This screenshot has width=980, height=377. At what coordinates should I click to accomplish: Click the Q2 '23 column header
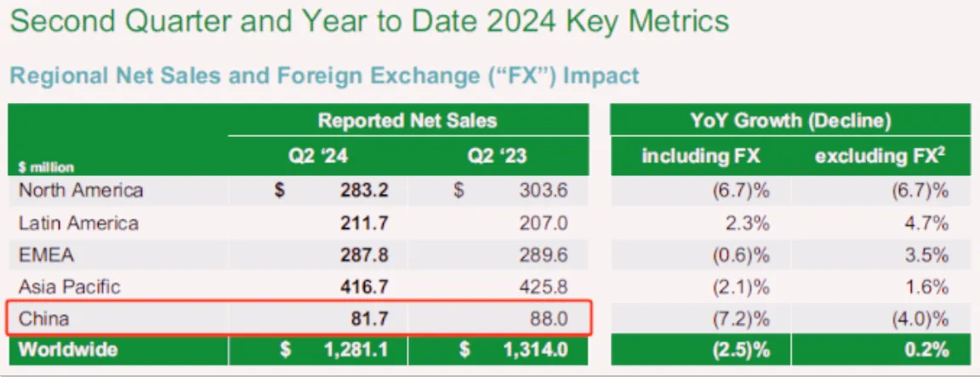pyautogui.click(x=498, y=157)
